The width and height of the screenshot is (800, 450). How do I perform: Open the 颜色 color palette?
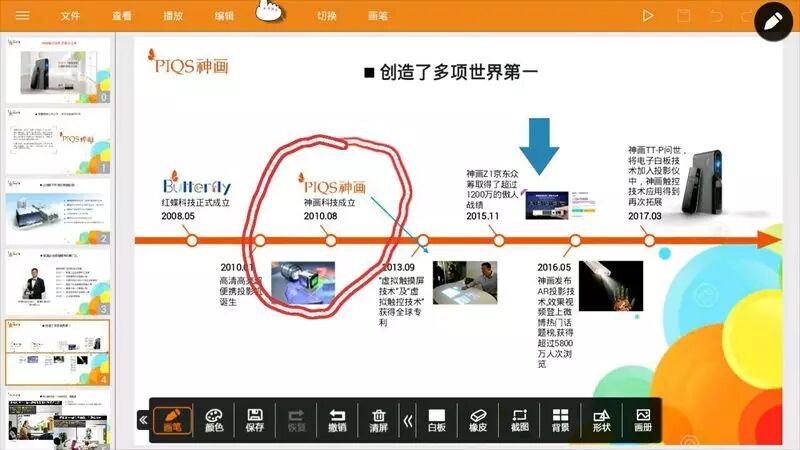(x=214, y=421)
